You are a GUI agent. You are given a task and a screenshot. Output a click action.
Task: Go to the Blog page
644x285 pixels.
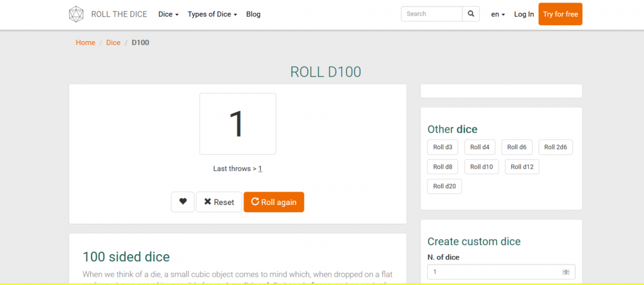tap(253, 14)
